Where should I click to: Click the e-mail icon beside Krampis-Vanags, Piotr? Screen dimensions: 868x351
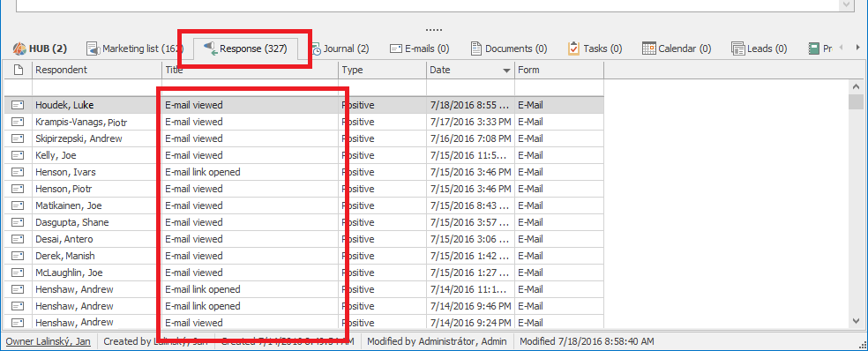pyautogui.click(x=18, y=122)
